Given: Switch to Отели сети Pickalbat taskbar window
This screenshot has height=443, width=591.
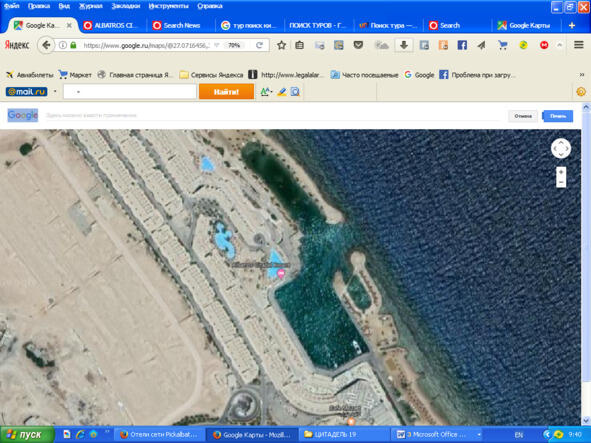Looking at the screenshot, I should click(x=158, y=435).
